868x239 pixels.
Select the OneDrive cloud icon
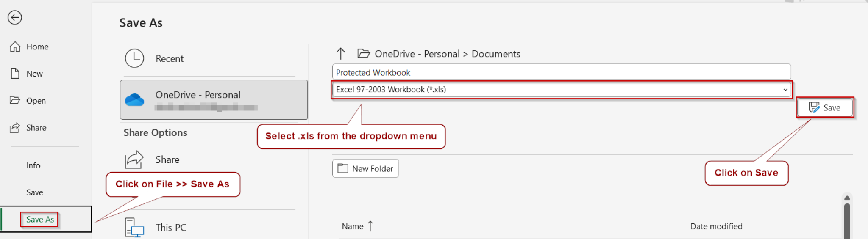(x=134, y=100)
